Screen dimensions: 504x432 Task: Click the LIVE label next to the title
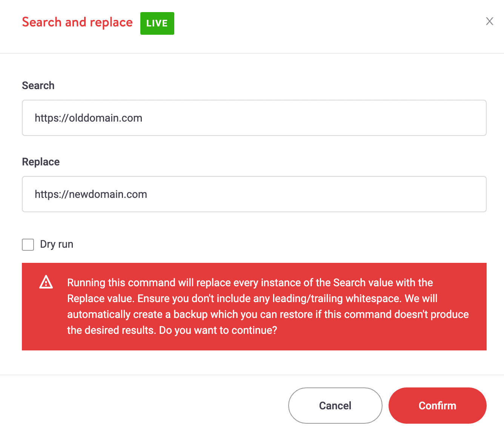click(157, 23)
